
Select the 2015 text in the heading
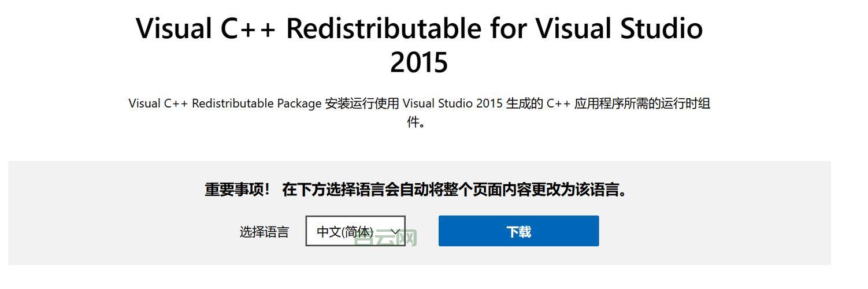[419, 62]
